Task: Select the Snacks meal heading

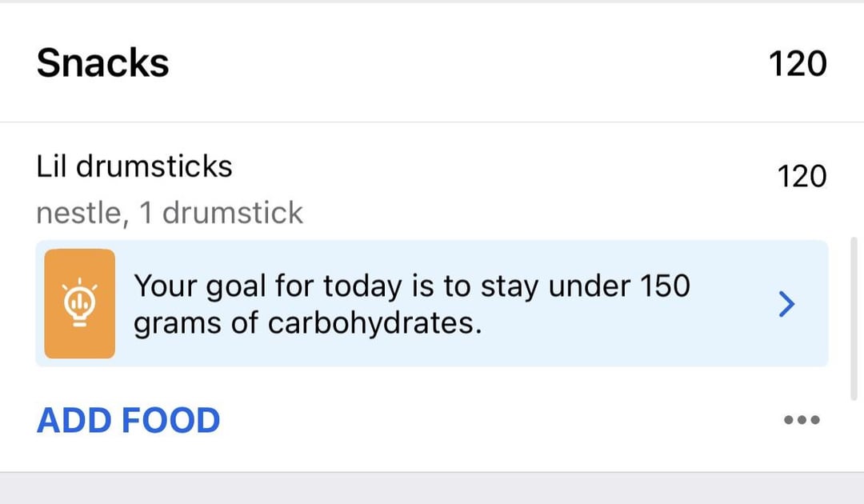Action: 102,63
